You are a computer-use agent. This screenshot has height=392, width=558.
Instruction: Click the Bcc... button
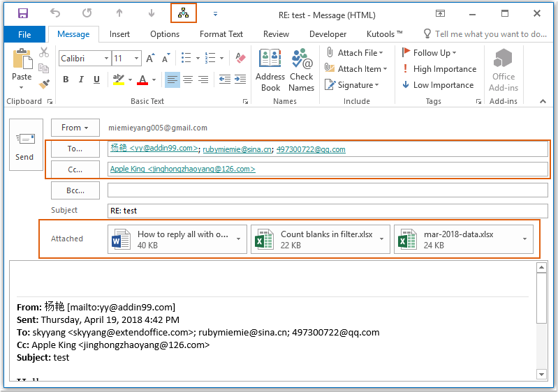point(75,190)
